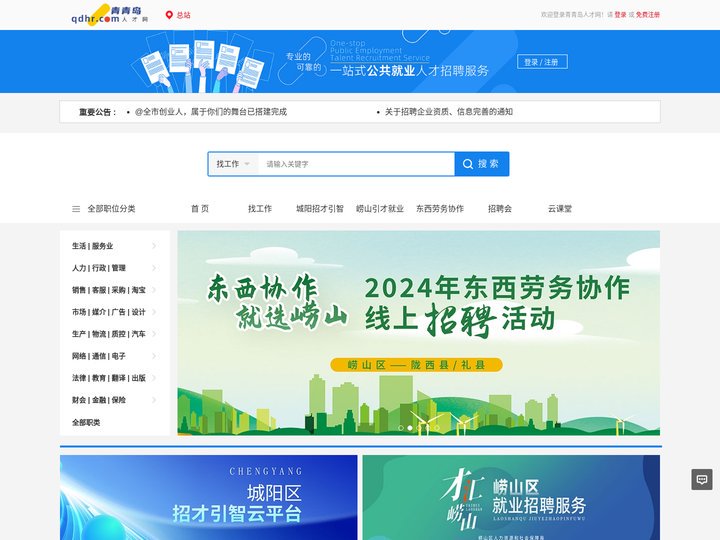Click the 免费注册 link
Screen dimensions: 720x540
point(648,15)
